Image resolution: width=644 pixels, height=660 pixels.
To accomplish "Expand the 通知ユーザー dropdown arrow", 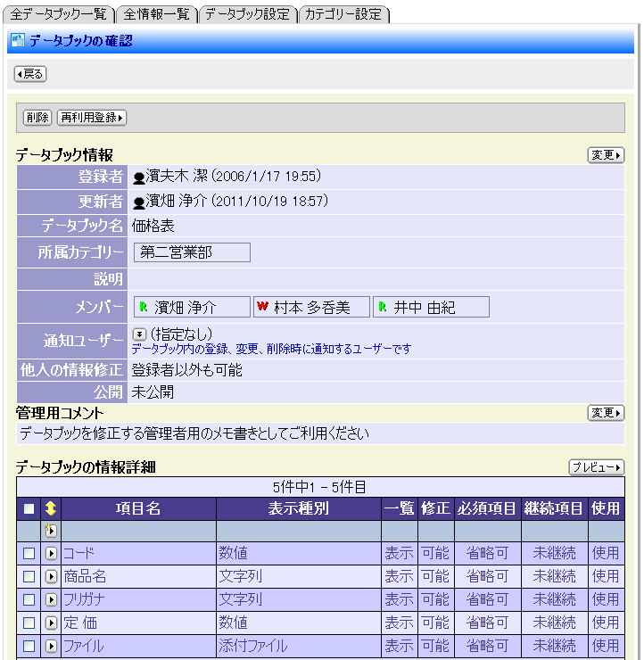I will tap(138, 334).
